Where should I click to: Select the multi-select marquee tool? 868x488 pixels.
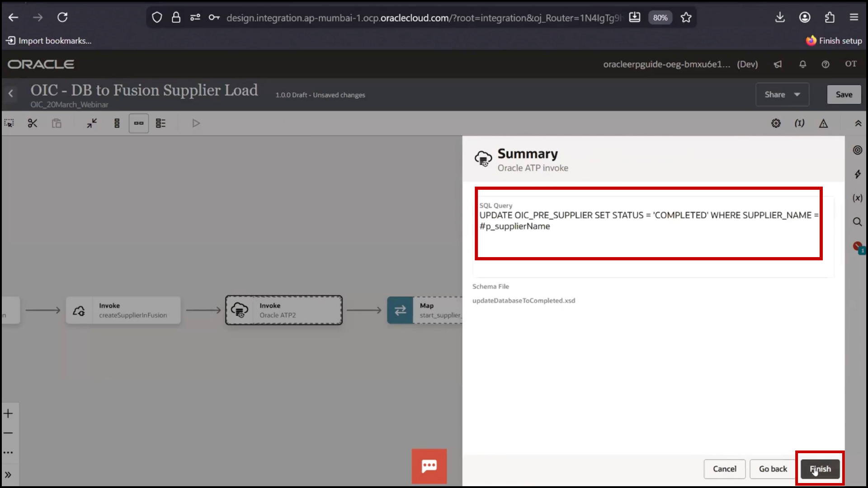pyautogui.click(x=9, y=123)
